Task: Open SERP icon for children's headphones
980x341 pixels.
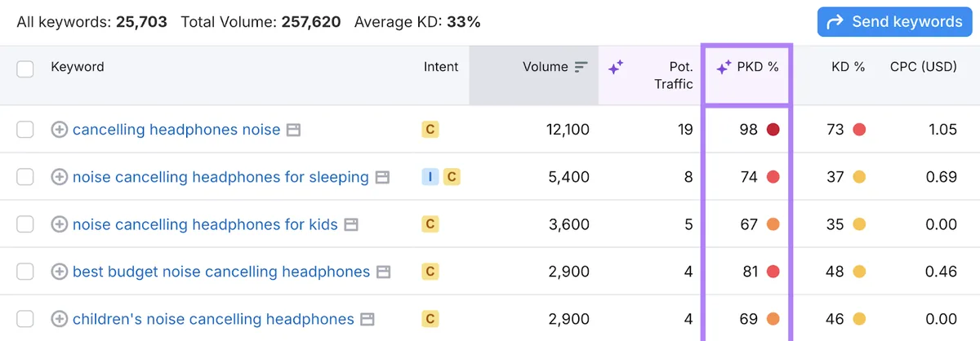Action: point(367,319)
